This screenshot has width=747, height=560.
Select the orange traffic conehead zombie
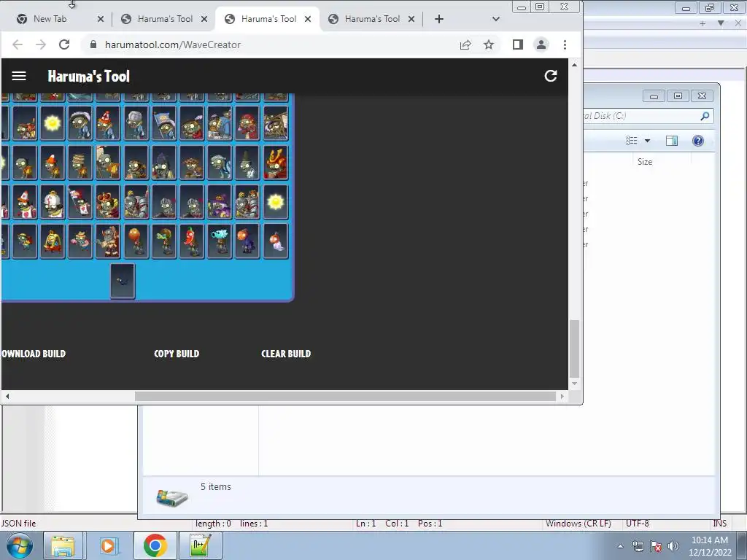click(x=53, y=163)
